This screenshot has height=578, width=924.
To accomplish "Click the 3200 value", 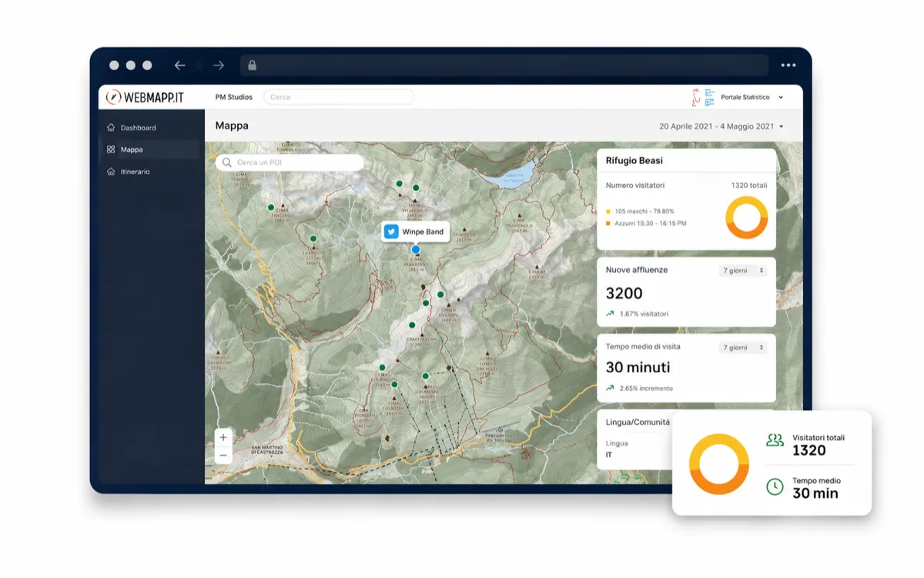I will click(x=624, y=294).
